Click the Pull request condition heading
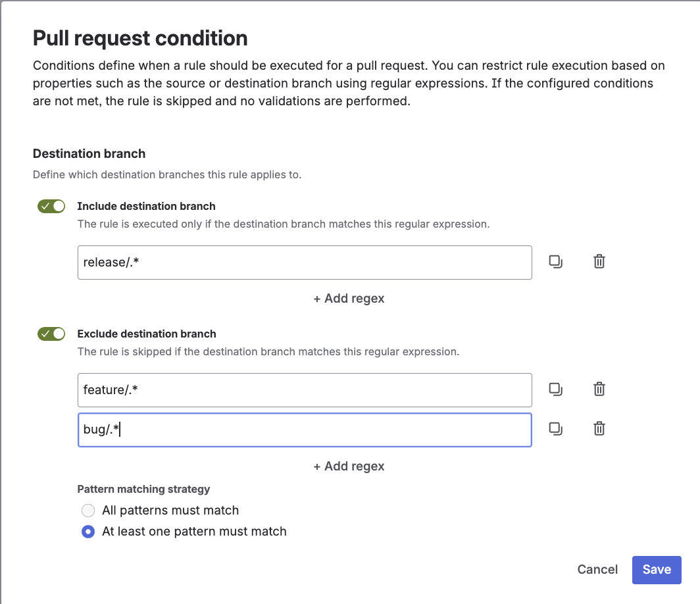700x604 pixels. click(x=140, y=38)
